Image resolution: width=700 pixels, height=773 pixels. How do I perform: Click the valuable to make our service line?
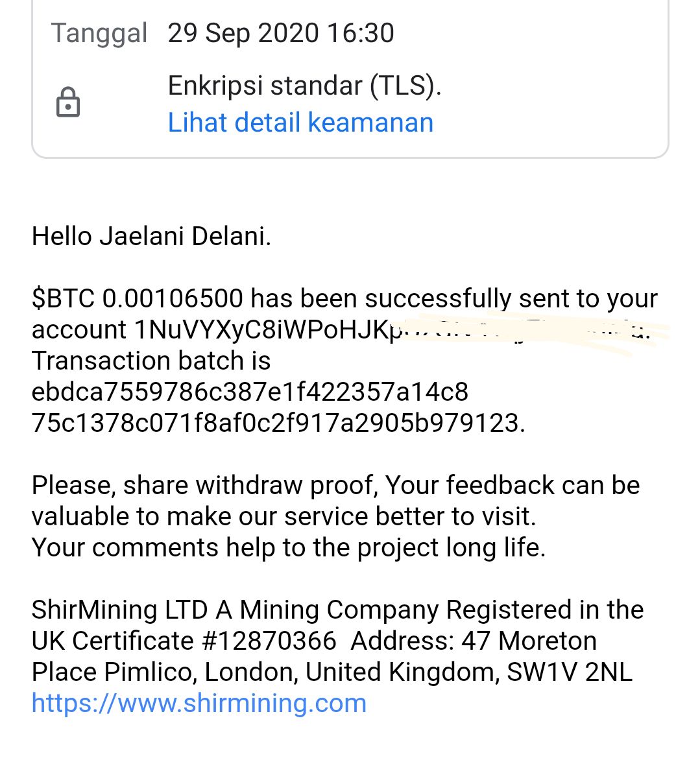pos(284,516)
